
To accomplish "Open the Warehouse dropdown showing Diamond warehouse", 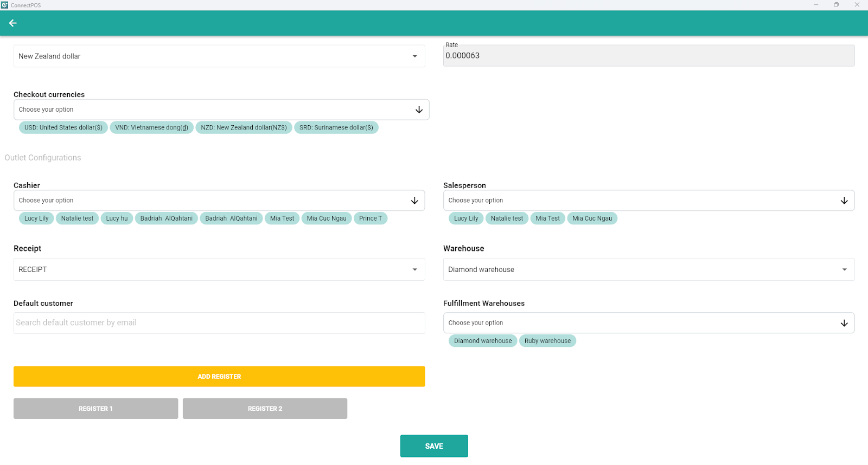I will point(649,269).
